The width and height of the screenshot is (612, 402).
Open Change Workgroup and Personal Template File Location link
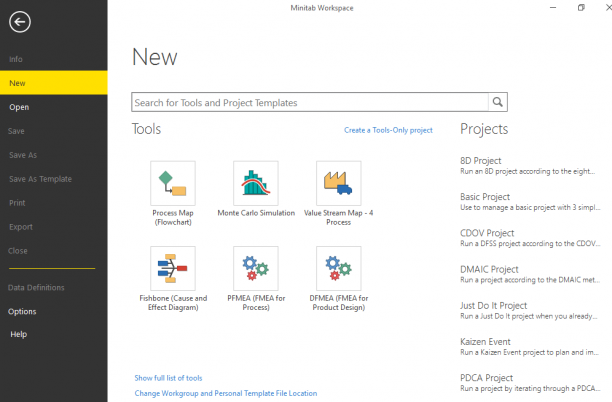(226, 393)
